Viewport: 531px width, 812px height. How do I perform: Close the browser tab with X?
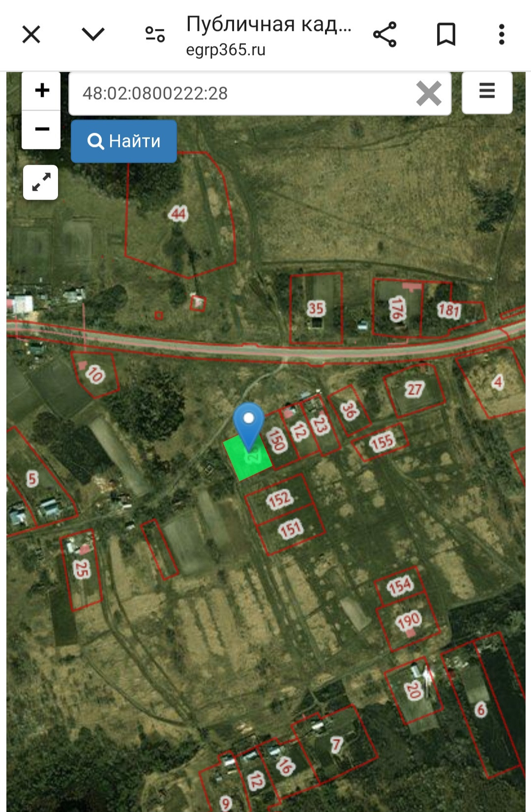click(31, 35)
